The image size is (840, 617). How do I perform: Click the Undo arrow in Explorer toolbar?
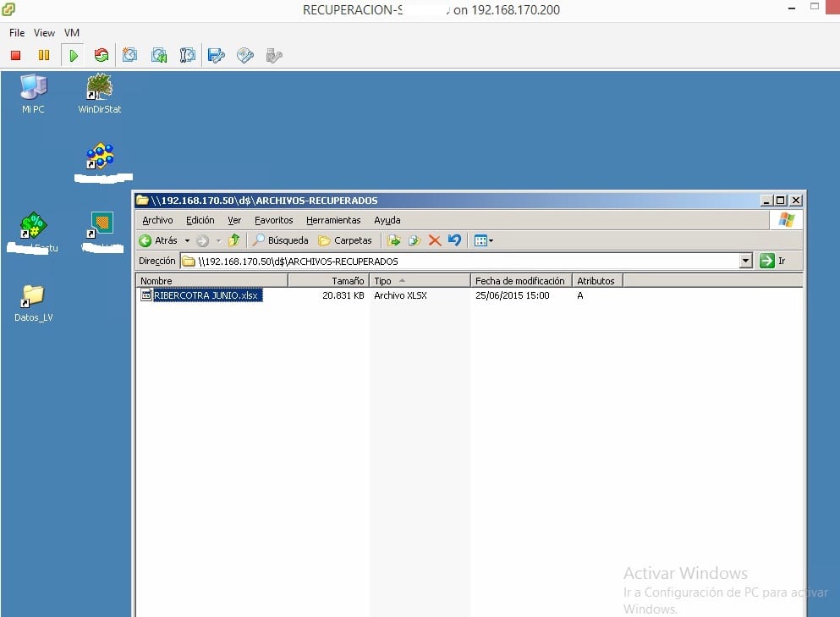click(x=454, y=240)
